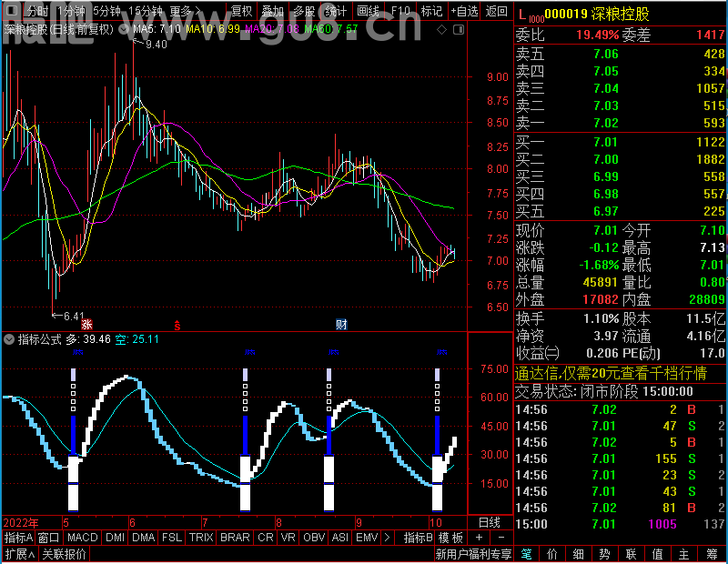The width and height of the screenshot is (728, 564).
Task: Click the 2022年 year label on time axis
Action: click(x=21, y=523)
